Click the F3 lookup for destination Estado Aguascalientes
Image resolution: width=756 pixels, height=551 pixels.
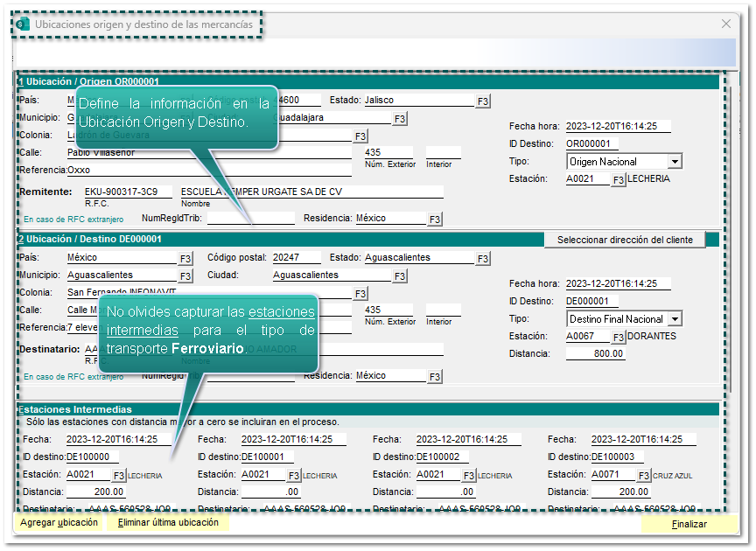[x=483, y=259]
